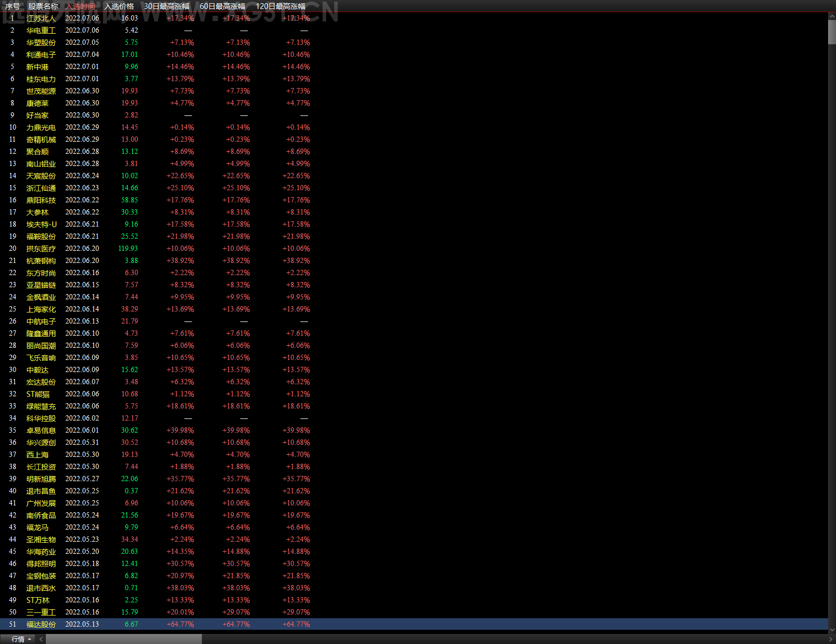This screenshot has height=644, width=836.
Task: Select stock 南侨食品
Action: [x=41, y=515]
